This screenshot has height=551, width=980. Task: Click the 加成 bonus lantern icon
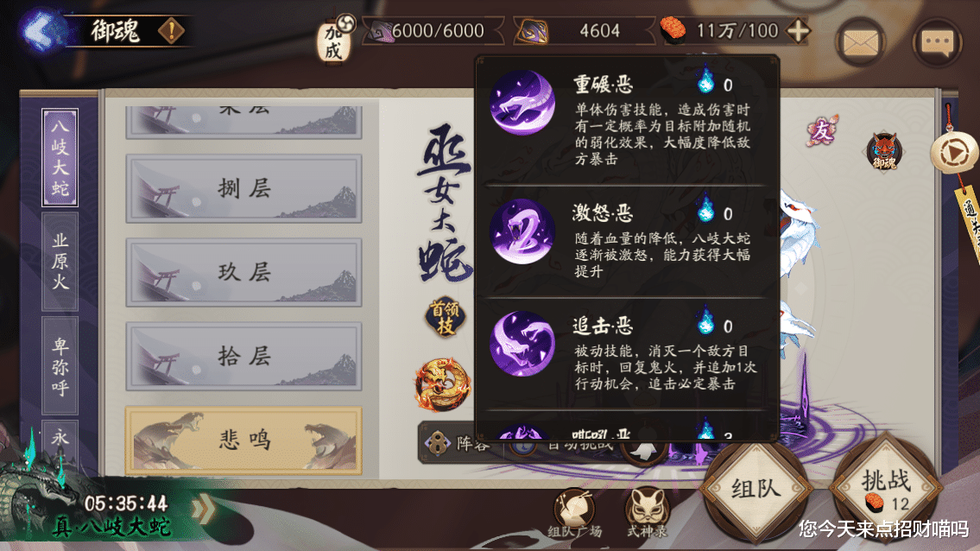click(334, 41)
